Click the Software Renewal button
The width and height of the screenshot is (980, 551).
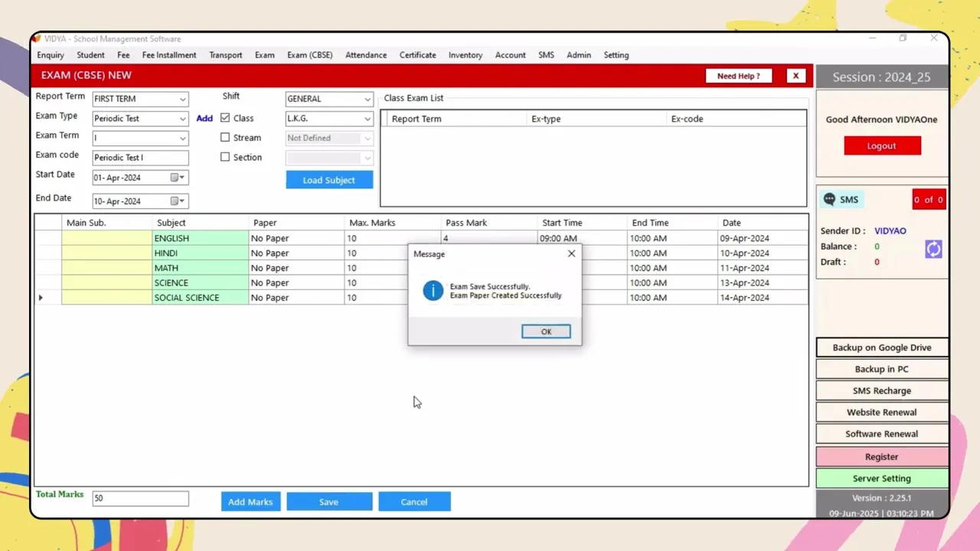[882, 434]
